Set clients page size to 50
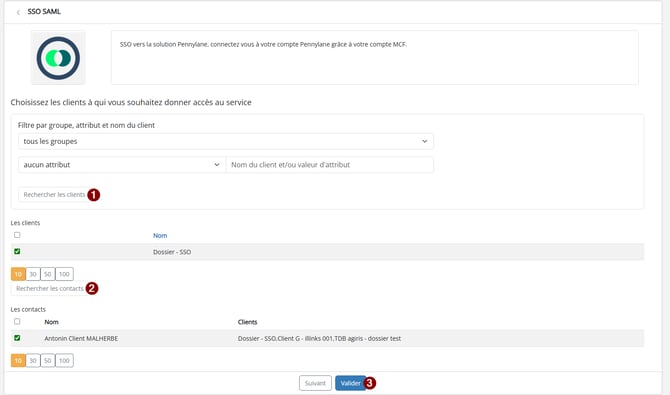Viewport: 670px width, 395px height. click(47, 274)
